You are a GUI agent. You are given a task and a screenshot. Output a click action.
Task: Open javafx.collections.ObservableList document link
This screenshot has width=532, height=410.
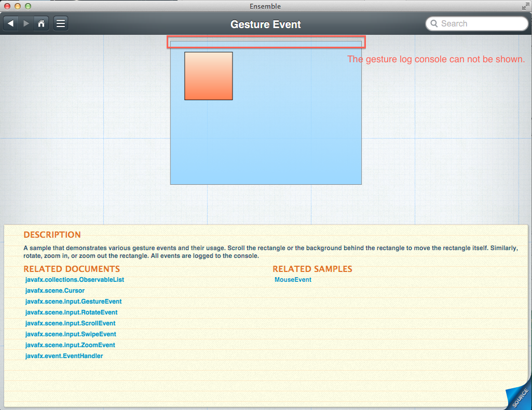75,280
